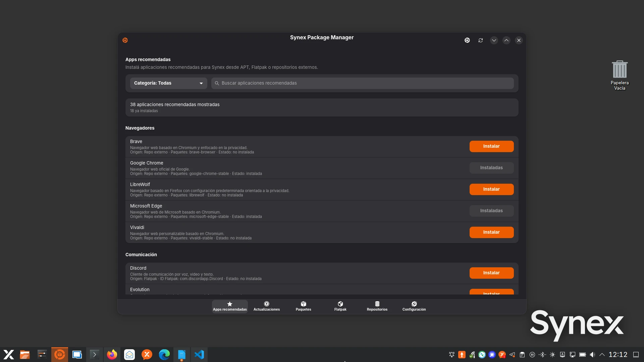Open the blue document editor taskbar icon
644x362 pixels.
[182, 355]
